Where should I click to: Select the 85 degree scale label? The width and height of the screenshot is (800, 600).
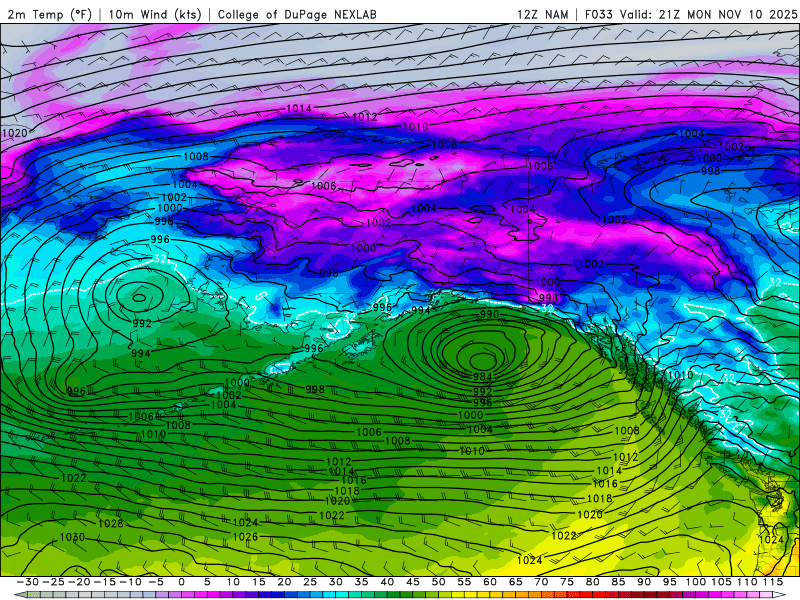pyautogui.click(x=617, y=582)
